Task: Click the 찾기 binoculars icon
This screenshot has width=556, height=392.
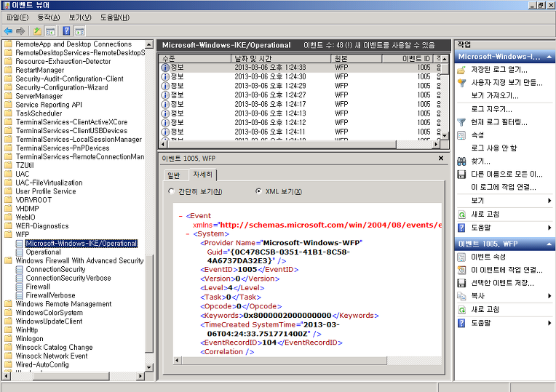Action: pyautogui.click(x=461, y=161)
